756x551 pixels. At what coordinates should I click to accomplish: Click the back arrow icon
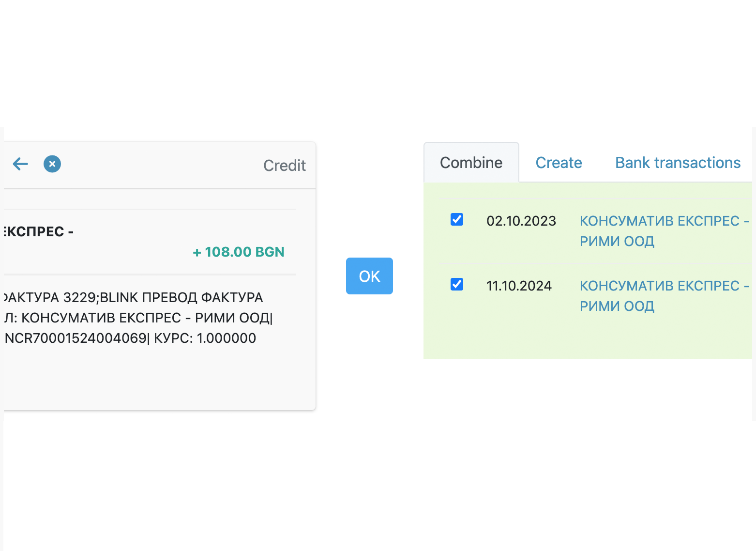[x=20, y=164]
